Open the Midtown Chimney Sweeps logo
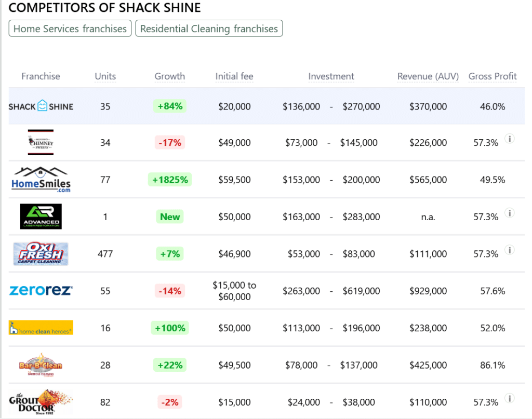This screenshot has width=532, height=419. [41, 142]
